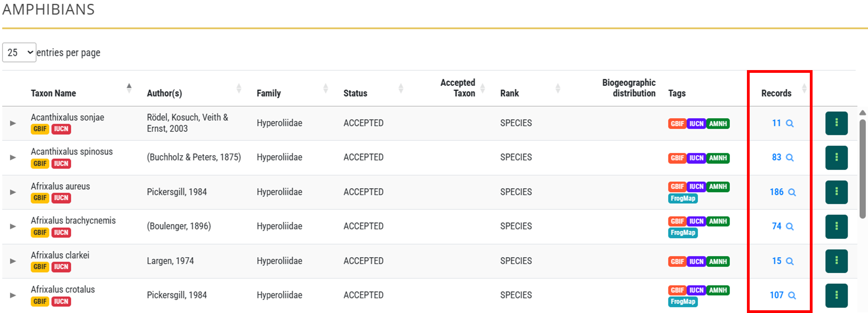Click the red IUCN badge under Afrixalus brachycnemis

click(x=61, y=233)
